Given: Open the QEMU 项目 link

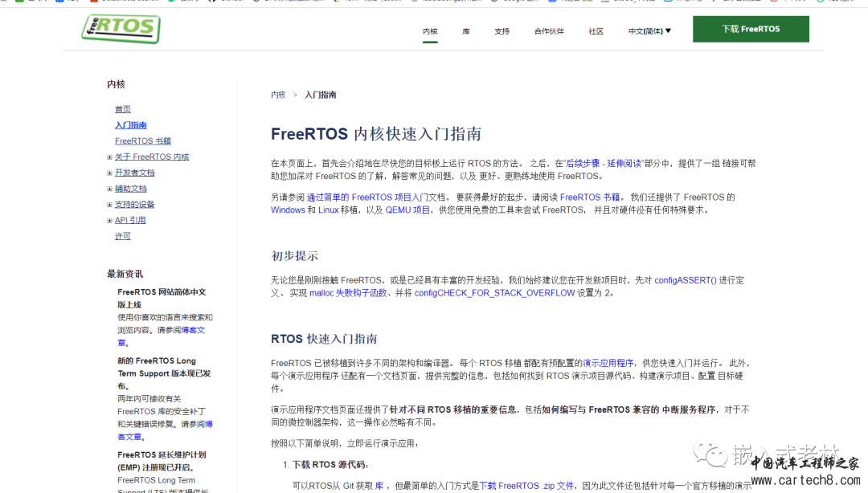Looking at the screenshot, I should (407, 210).
